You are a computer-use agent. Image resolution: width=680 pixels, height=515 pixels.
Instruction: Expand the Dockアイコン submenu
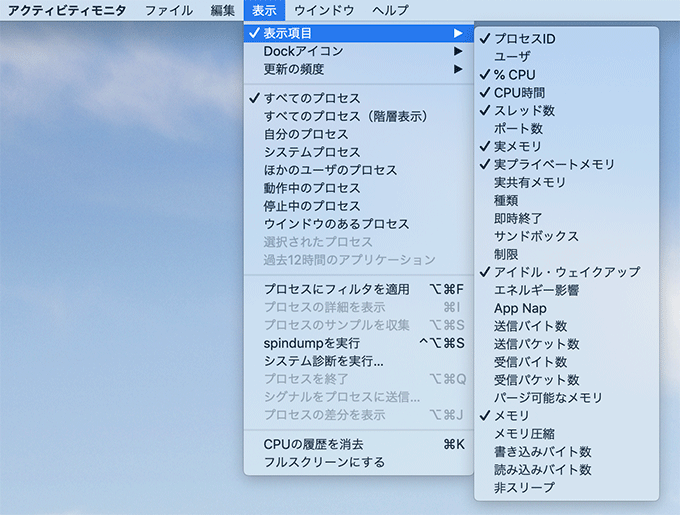303,51
